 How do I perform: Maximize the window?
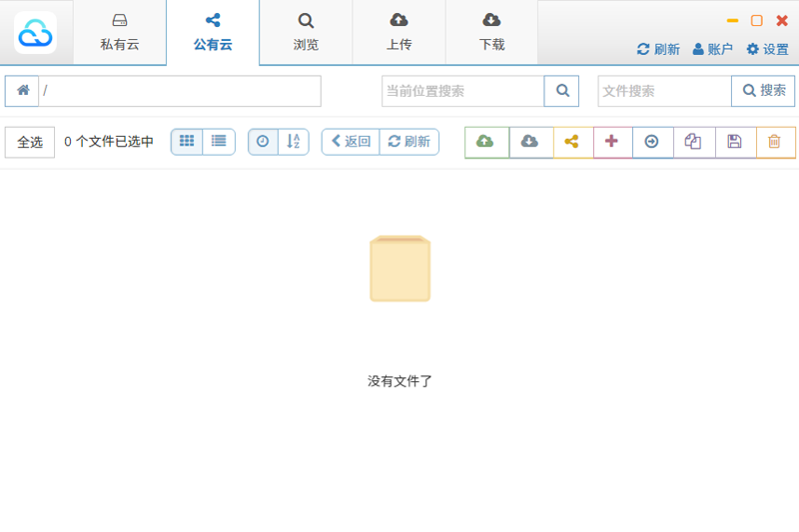(x=757, y=20)
